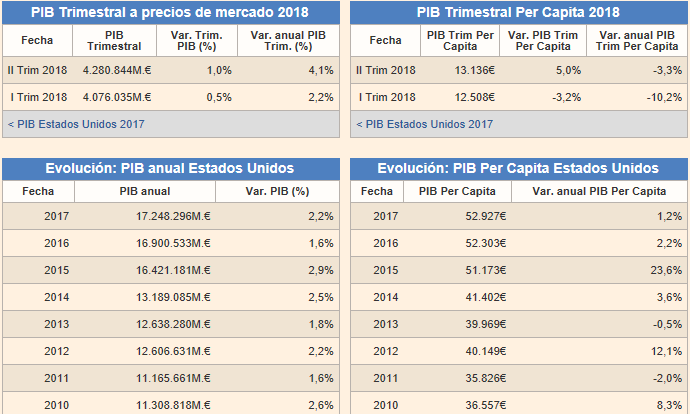690x414 pixels.
Task: Click the 'PIB Trimestral a precios de mercado 2018' title
Action: click(169, 13)
